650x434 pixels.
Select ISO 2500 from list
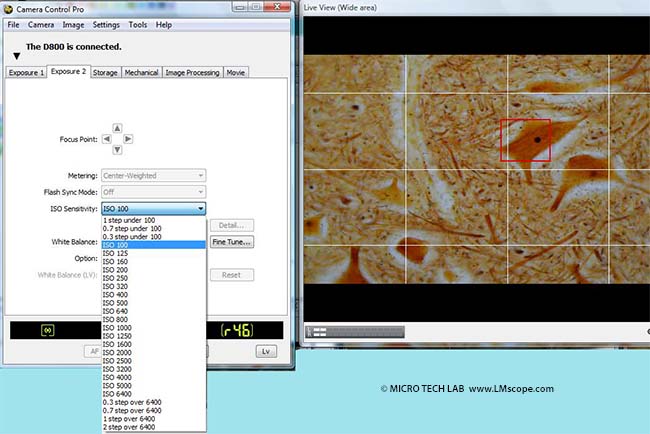(x=154, y=361)
